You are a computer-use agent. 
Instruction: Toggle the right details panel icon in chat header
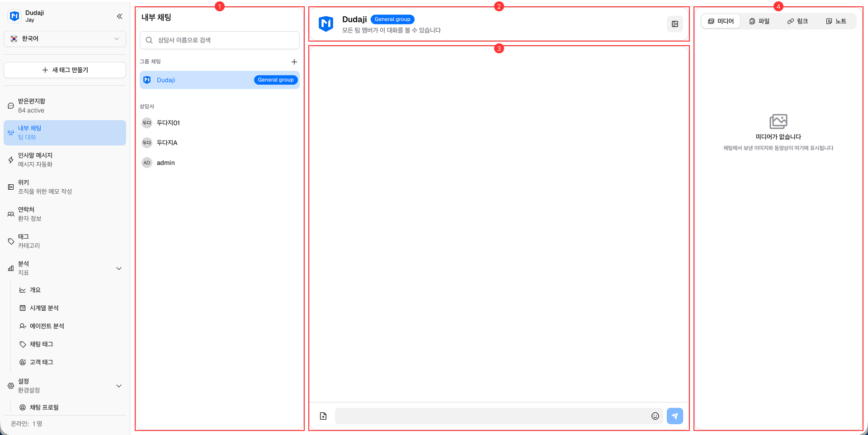(675, 24)
